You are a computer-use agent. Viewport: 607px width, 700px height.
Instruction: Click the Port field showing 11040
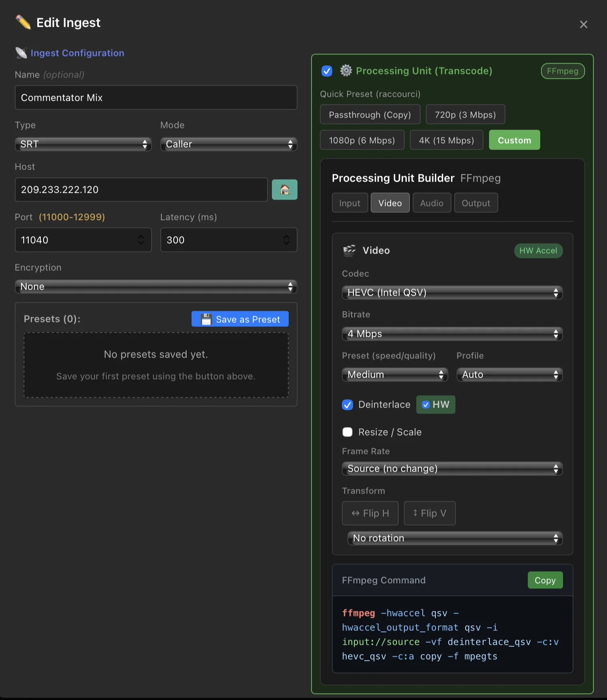coord(83,240)
